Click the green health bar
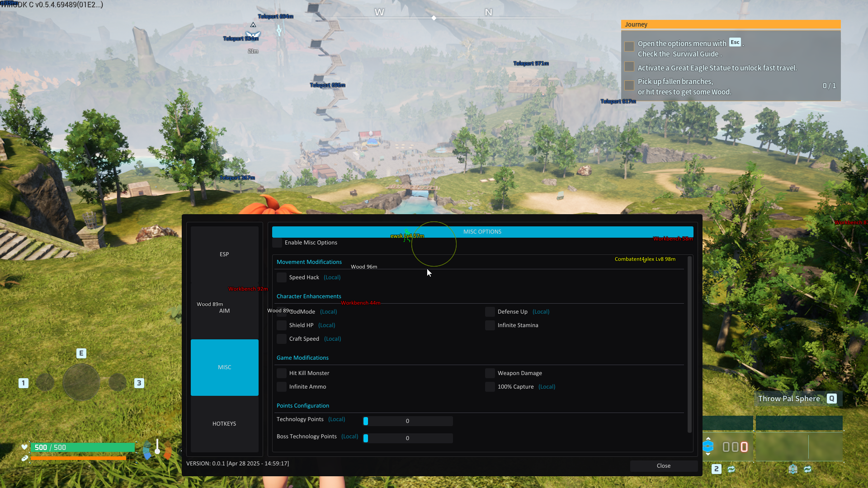This screenshot has width=868, height=488. coord(82,447)
